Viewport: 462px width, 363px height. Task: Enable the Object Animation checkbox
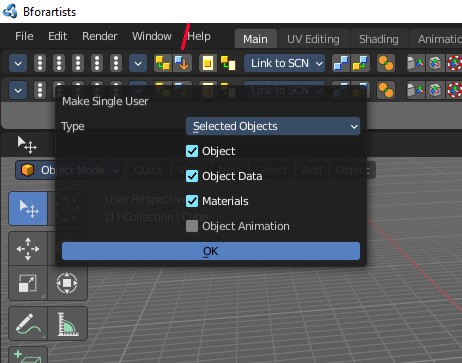[192, 226]
